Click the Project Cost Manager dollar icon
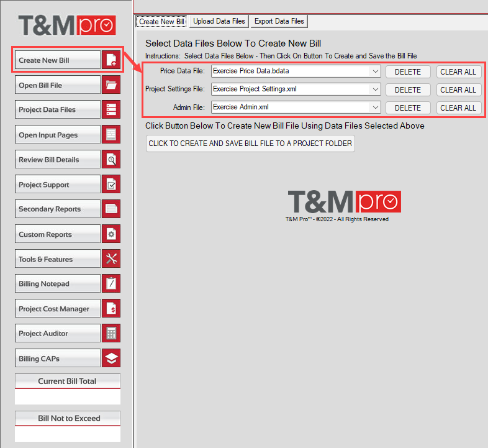This screenshot has height=448, width=488. tap(111, 308)
